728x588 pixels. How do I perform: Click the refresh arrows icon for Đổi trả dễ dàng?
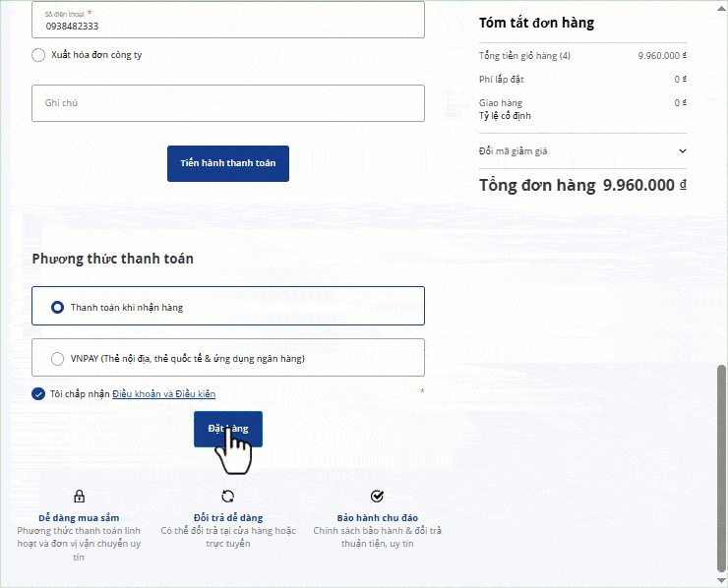[x=228, y=497]
